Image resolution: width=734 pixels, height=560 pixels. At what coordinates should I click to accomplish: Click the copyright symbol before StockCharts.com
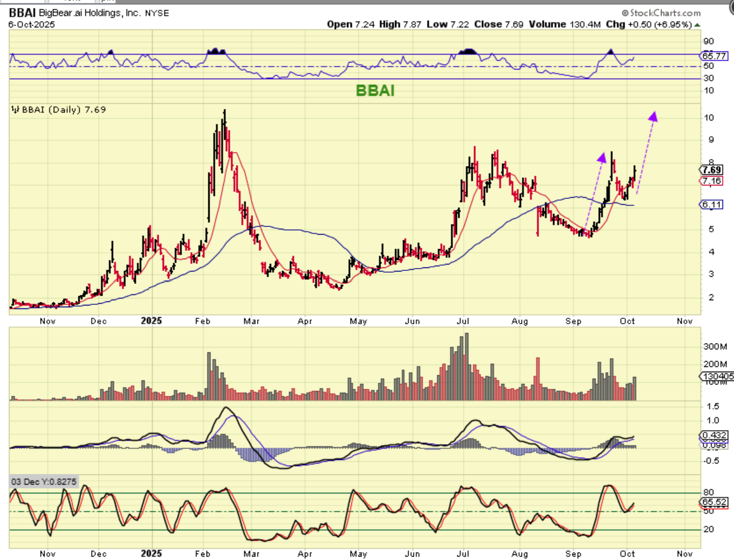625,13
